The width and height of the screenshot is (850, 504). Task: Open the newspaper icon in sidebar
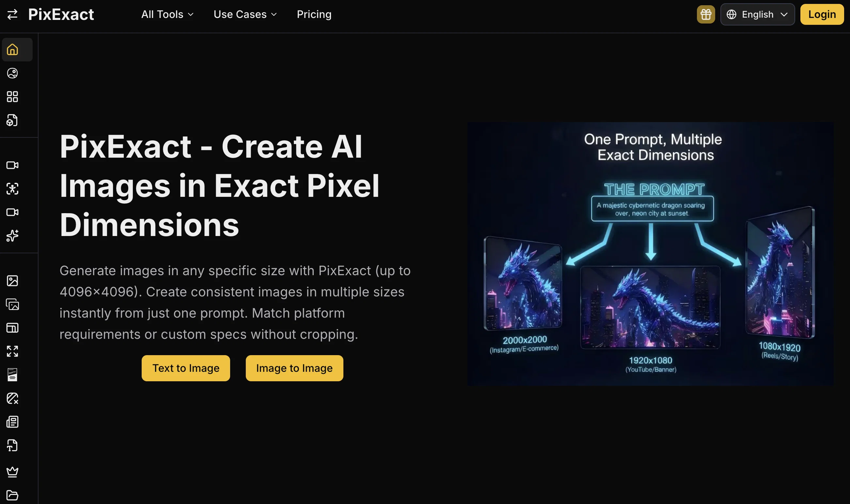12,422
